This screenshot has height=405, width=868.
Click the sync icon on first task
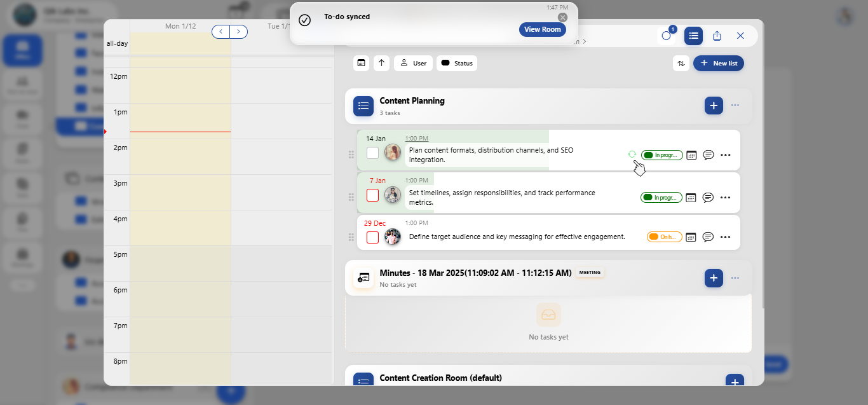[x=632, y=154]
